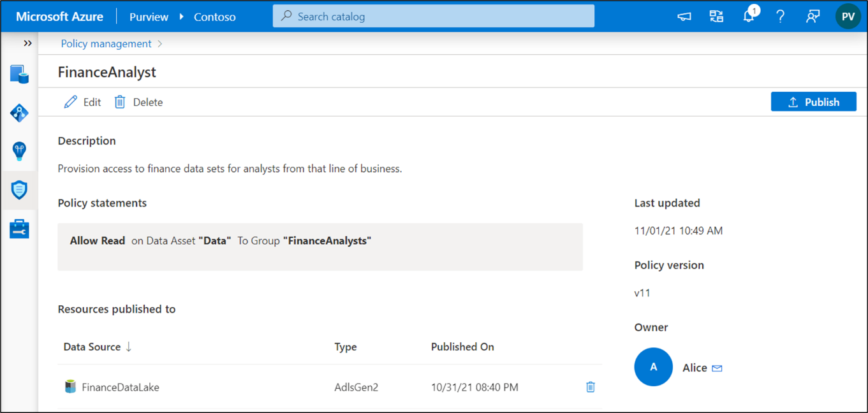
Task: Select Contoso in the breadcrumb
Action: (x=214, y=17)
